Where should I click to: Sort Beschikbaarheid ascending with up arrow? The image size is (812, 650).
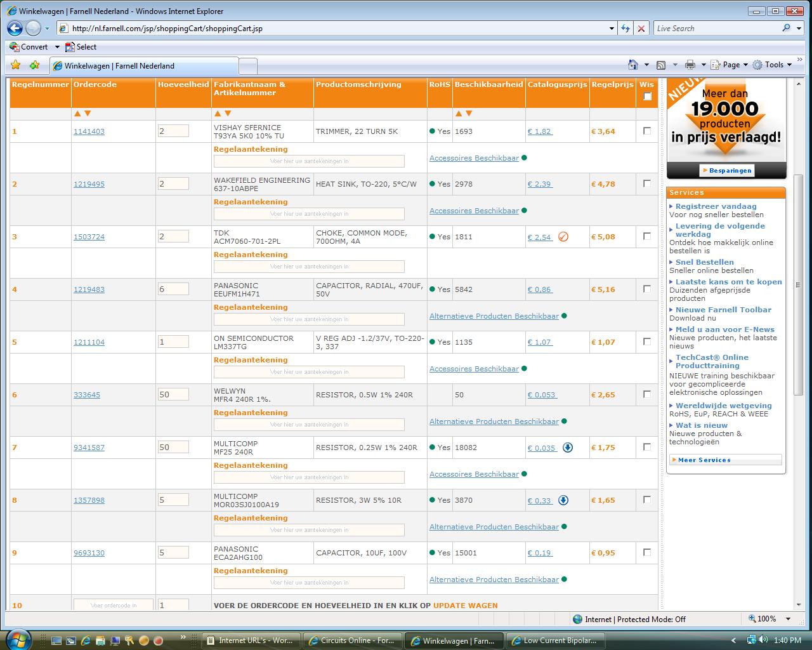[459, 114]
